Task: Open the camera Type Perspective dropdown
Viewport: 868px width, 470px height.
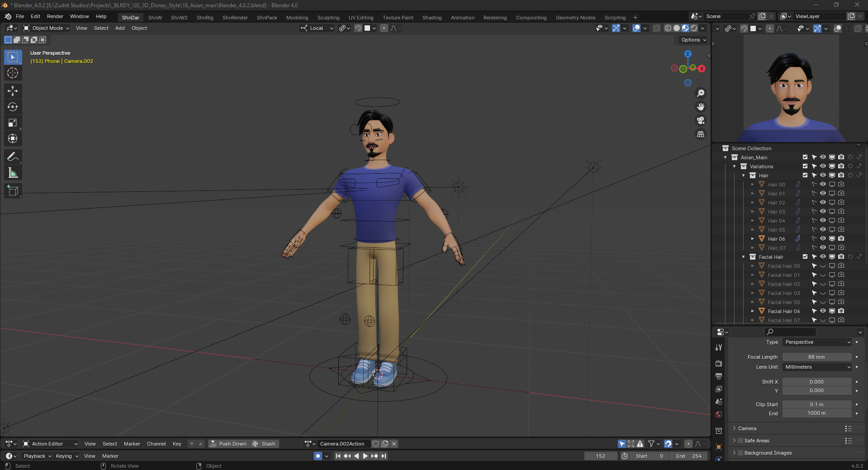Action: tap(817, 342)
